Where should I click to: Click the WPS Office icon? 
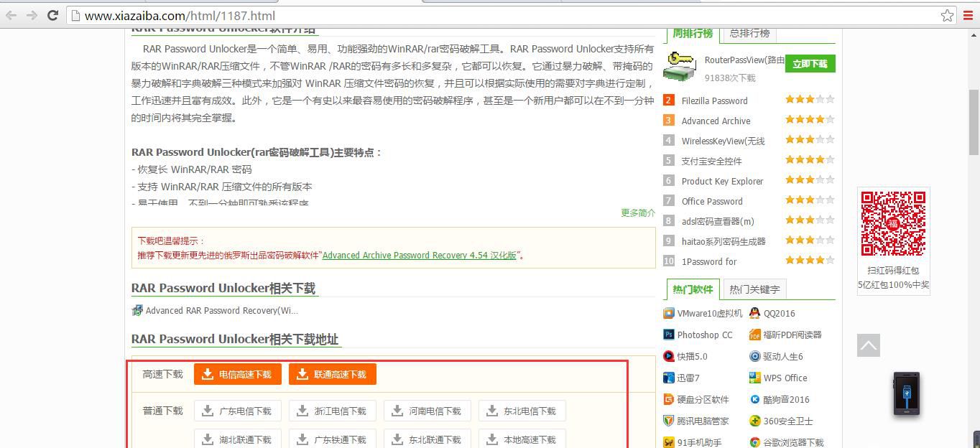754,378
